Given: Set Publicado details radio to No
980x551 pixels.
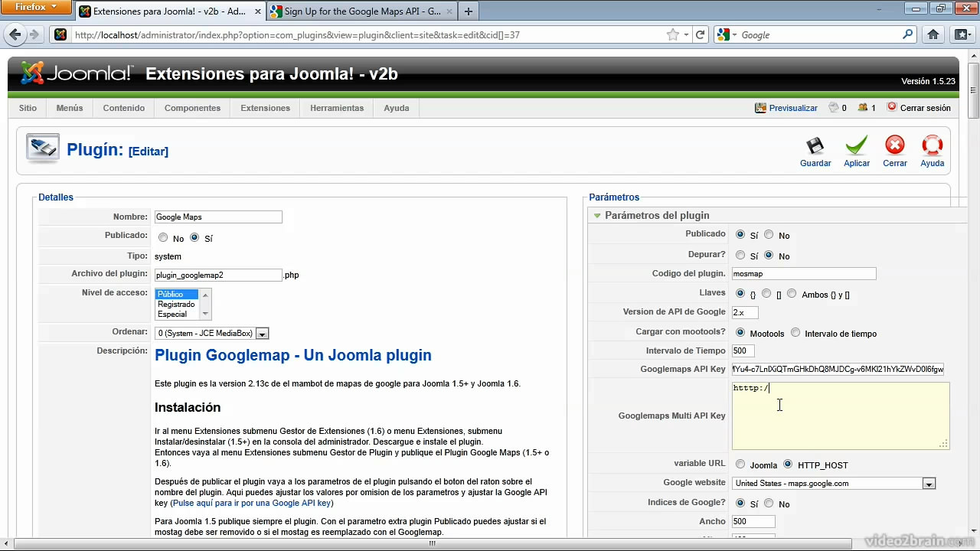Looking at the screenshot, I should (163, 238).
